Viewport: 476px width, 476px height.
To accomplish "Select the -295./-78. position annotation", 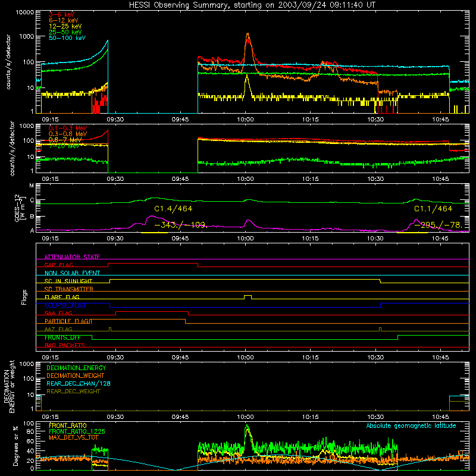I will click(x=439, y=225).
